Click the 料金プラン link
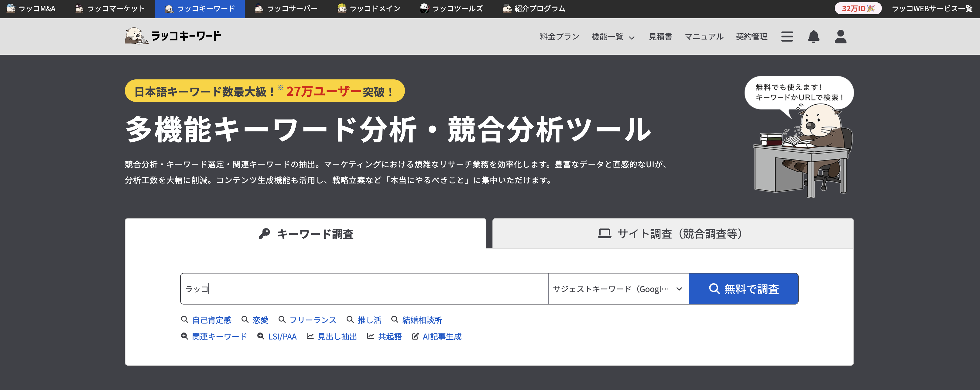 pos(559,37)
